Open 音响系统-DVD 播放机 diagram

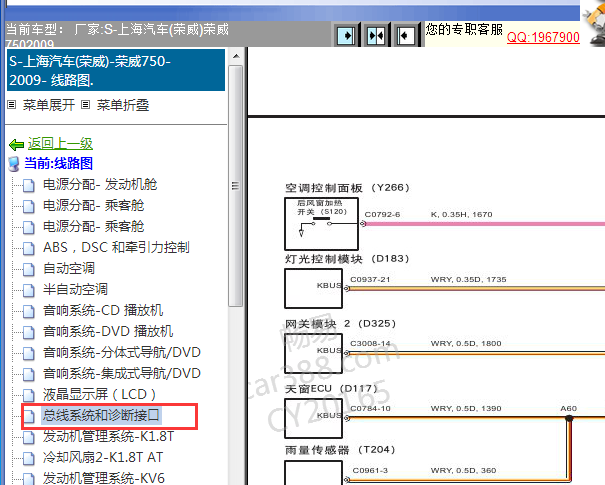108,331
